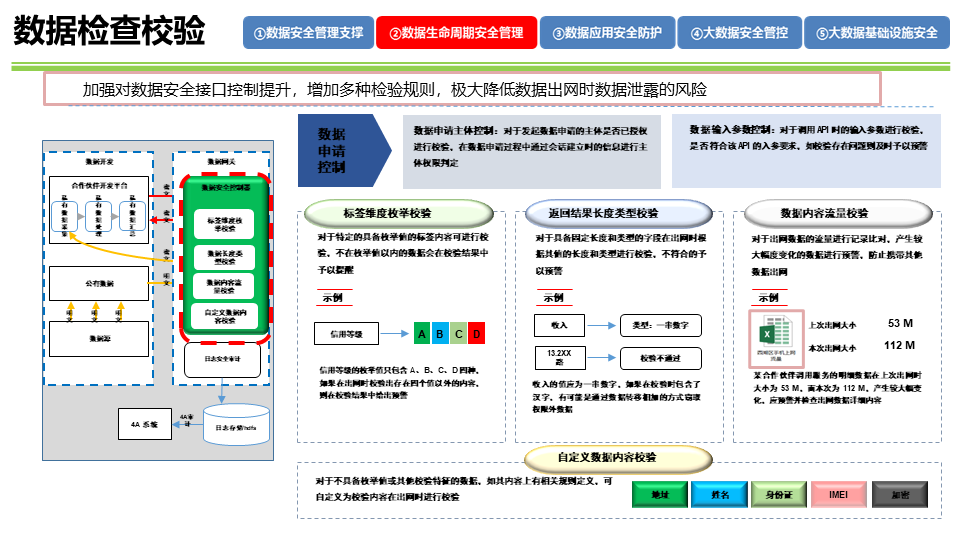The image size is (960, 540).
Task: Click the light-green 身份证 button
Action: (x=779, y=495)
